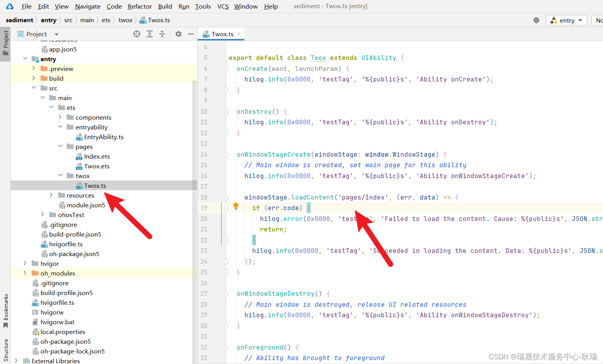
Task: Expand the ohosTest folder
Action: pyautogui.click(x=43, y=214)
